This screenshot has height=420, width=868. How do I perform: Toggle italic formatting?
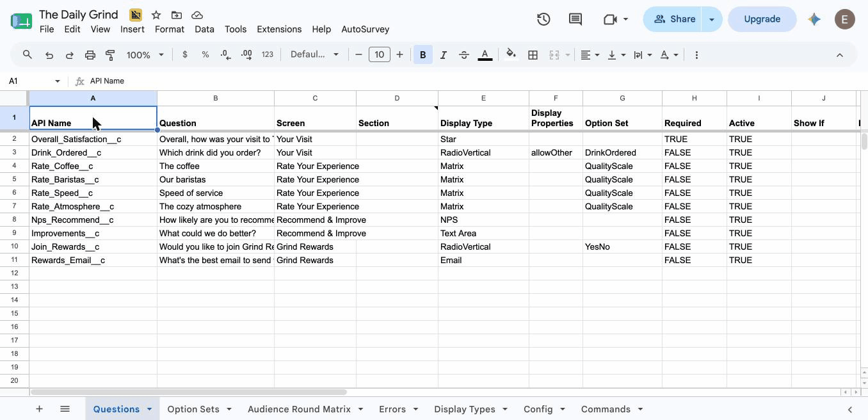pos(444,55)
